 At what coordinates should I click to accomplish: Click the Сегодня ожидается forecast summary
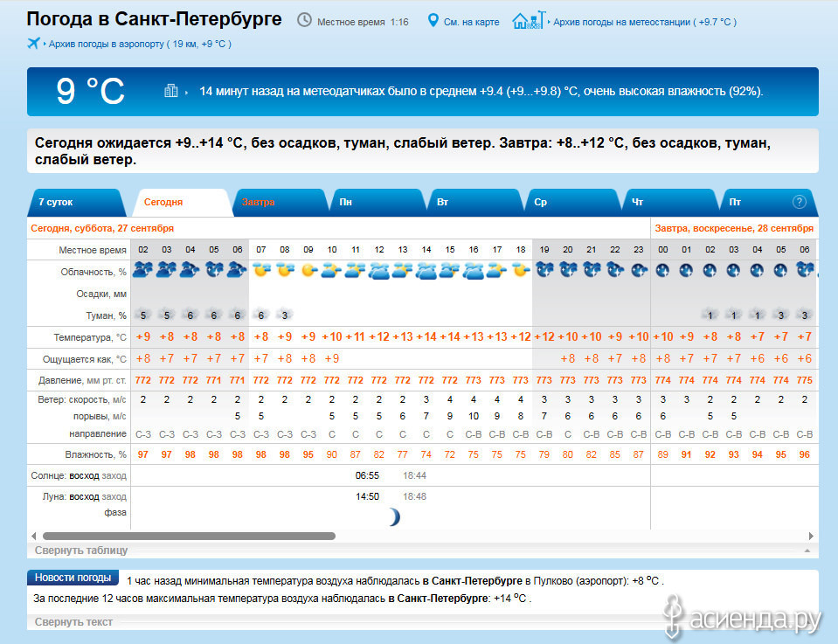[x=403, y=150]
